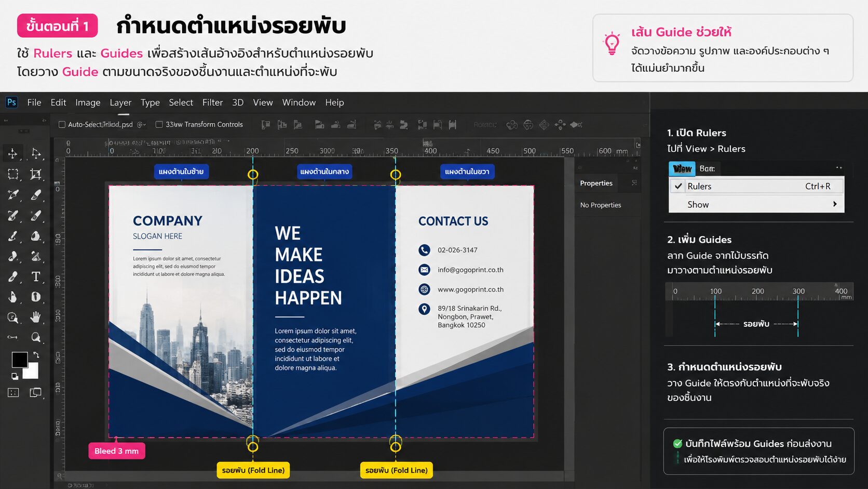Collapse the Properties panel

click(634, 183)
